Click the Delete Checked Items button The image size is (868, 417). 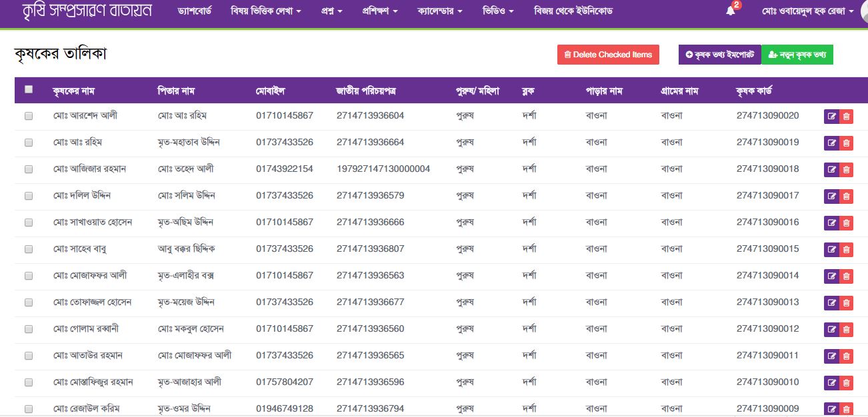(608, 55)
